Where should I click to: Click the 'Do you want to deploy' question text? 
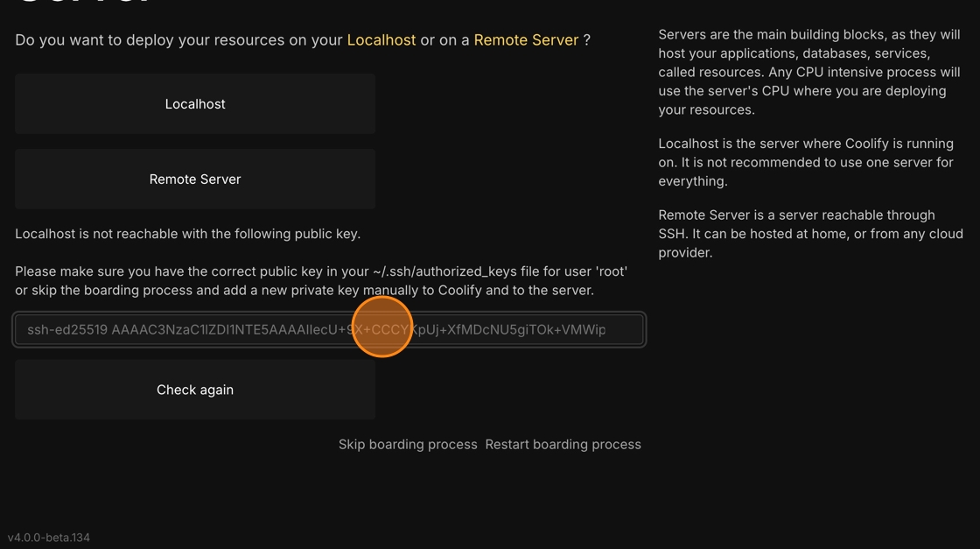pos(179,40)
